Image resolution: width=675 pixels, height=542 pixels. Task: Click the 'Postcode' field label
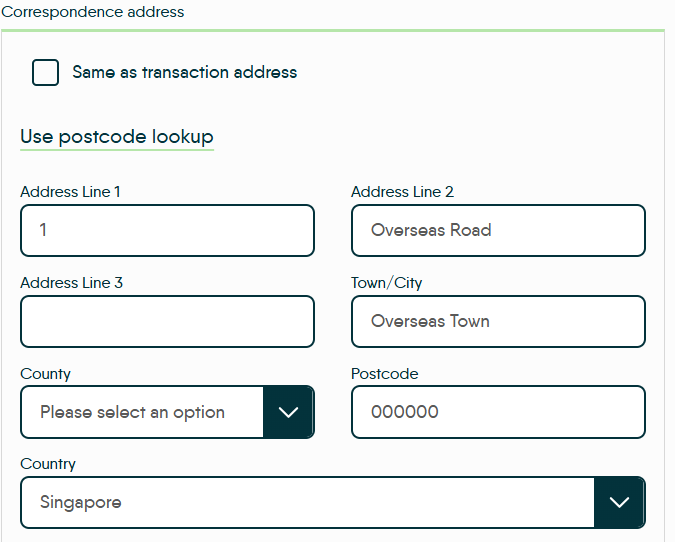(x=384, y=374)
